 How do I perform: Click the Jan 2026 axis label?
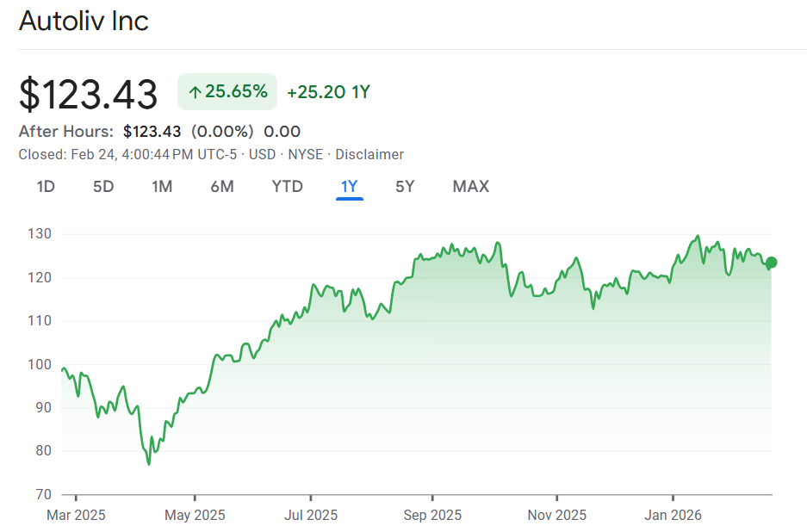coord(674,515)
